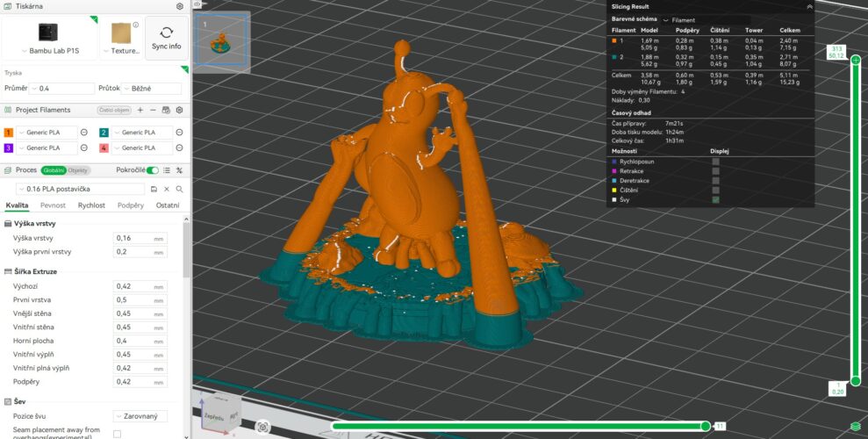Image resolution: width=868 pixels, height=439 pixels.
Task: Save the 0.16 PLA postavička process preset
Action: click(154, 189)
